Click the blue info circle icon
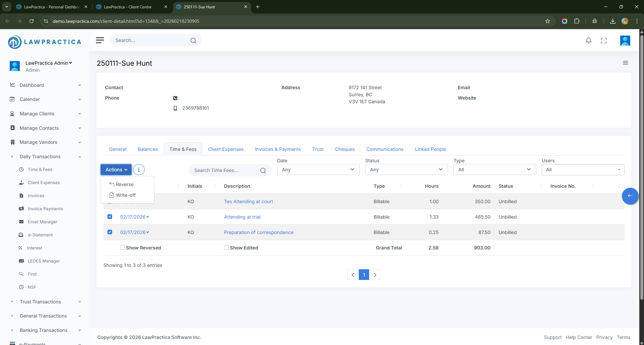The height and width of the screenshot is (345, 644). tap(139, 170)
